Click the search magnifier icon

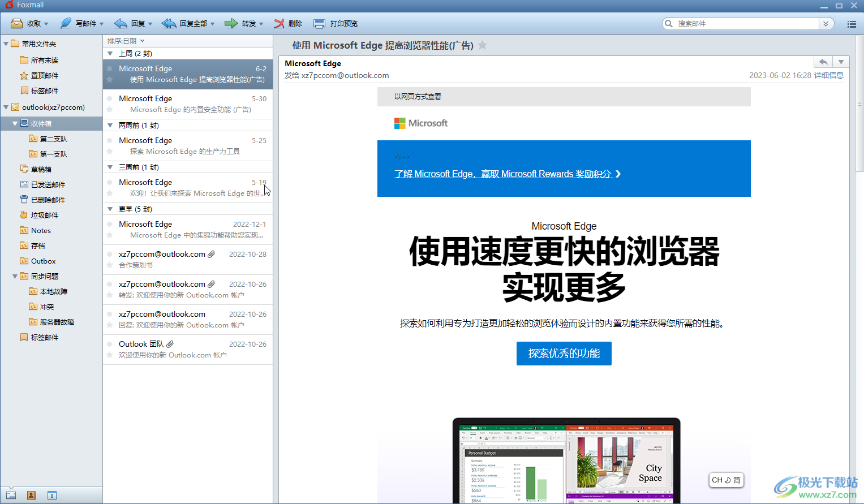(669, 24)
